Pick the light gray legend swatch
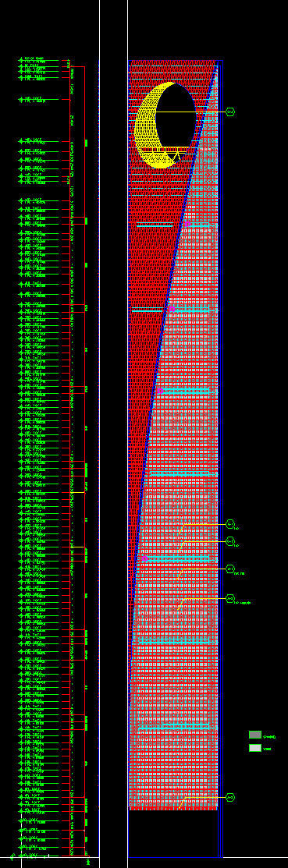The image size is (288, 868). click(254, 748)
